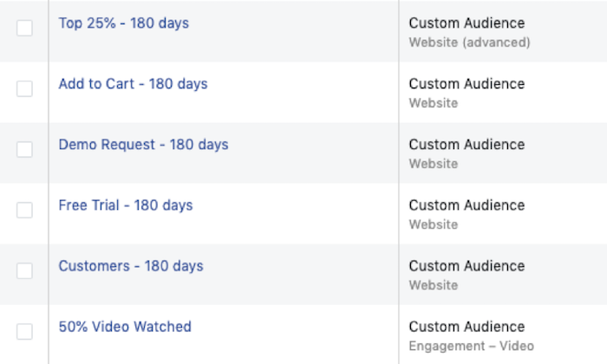The width and height of the screenshot is (607, 364).
Task: Tick the Demo Request - 180 days checkbox
Action: point(24,150)
